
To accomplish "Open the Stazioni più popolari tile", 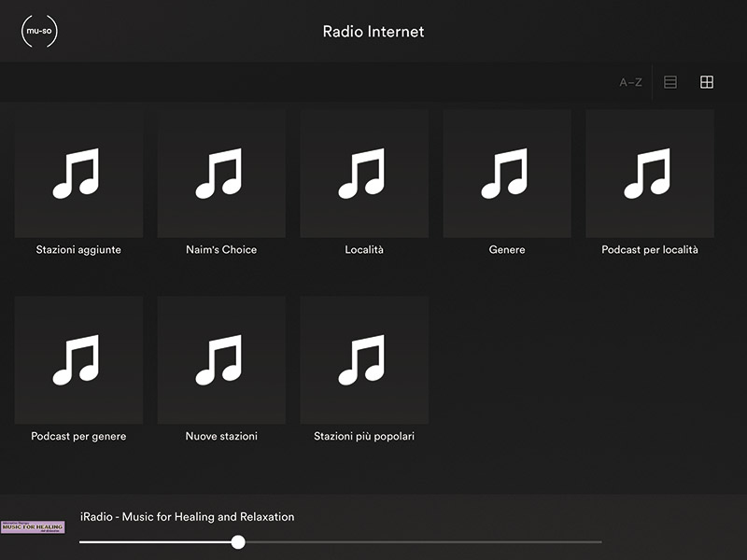I will coord(364,360).
